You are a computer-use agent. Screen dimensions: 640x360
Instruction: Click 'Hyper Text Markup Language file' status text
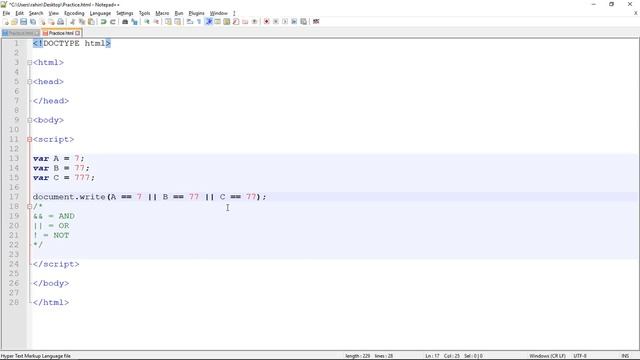(x=36, y=356)
